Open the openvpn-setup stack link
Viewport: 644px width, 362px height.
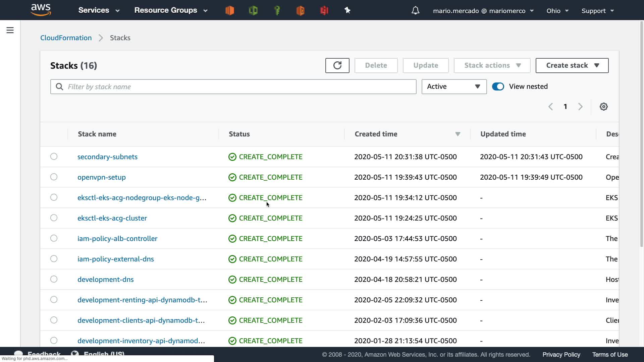coord(101,177)
